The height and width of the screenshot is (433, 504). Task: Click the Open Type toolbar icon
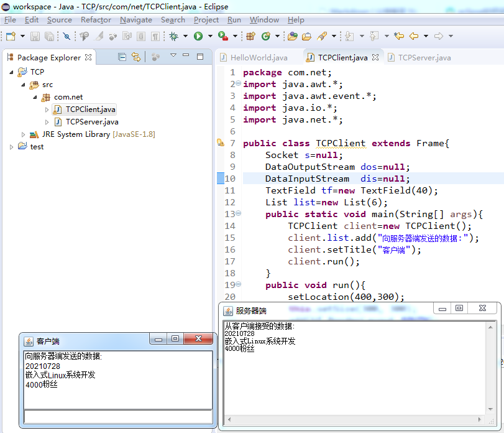[x=291, y=36]
